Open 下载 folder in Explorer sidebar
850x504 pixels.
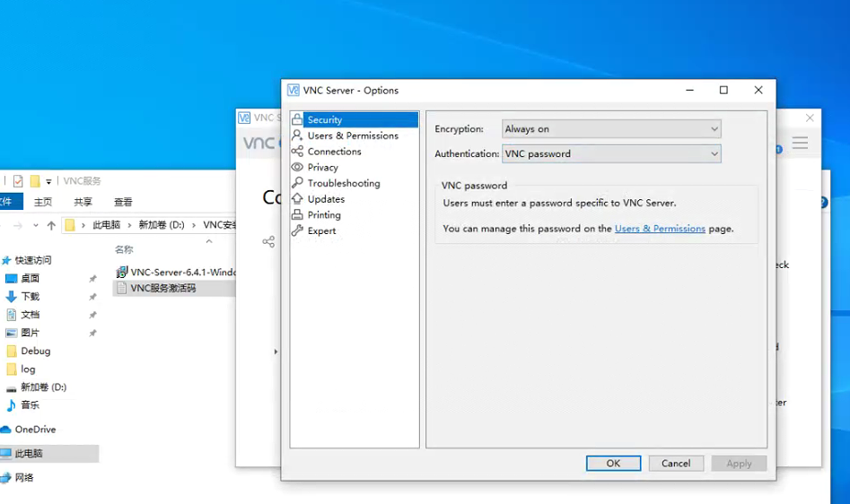click(x=30, y=297)
